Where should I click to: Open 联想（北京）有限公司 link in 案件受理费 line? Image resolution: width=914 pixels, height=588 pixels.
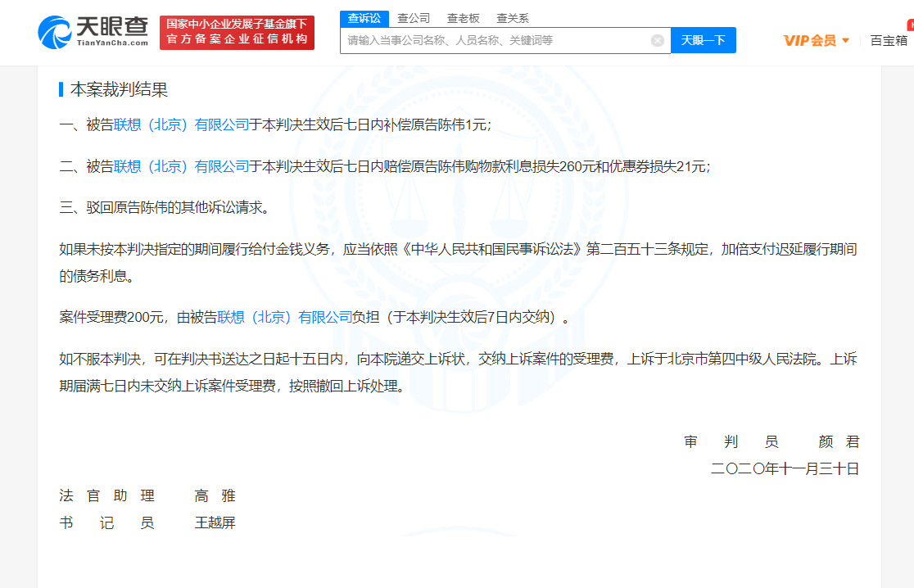click(x=285, y=317)
